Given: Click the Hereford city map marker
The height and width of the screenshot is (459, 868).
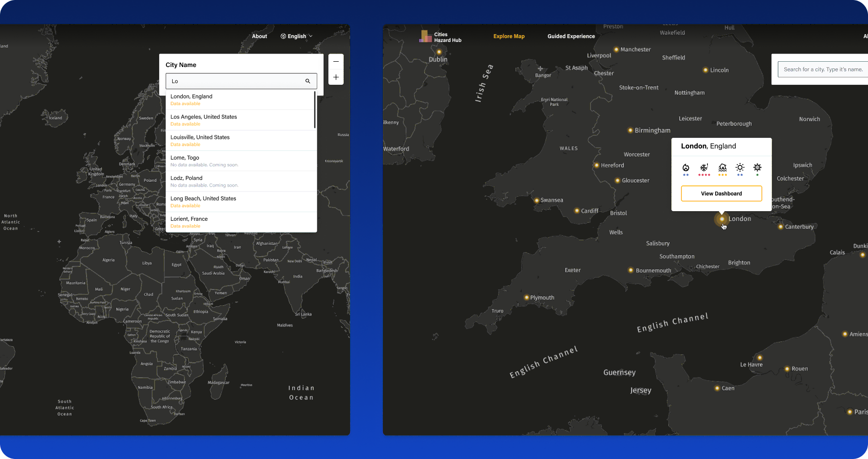Looking at the screenshot, I should pyautogui.click(x=597, y=165).
